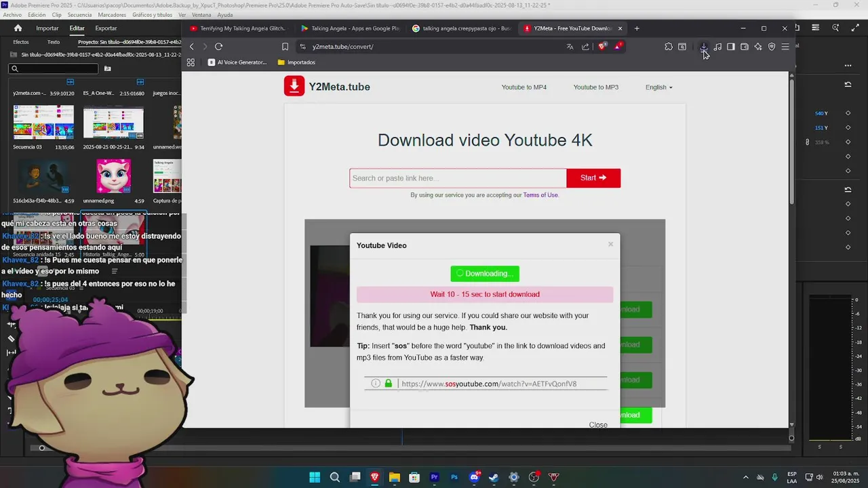Click the share page icon in address bar
Image resolution: width=868 pixels, height=488 pixels.
585,47
